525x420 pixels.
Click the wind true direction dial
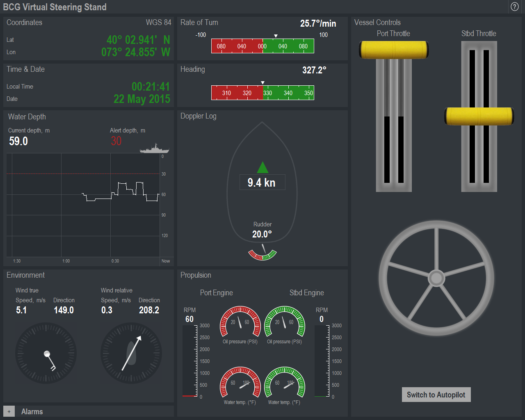46,353
